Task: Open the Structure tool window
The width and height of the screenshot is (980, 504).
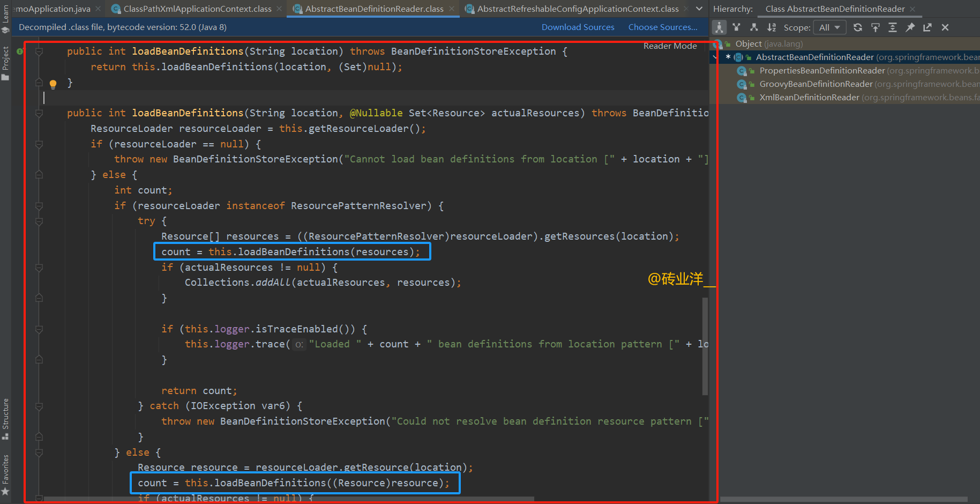Action: [5, 419]
